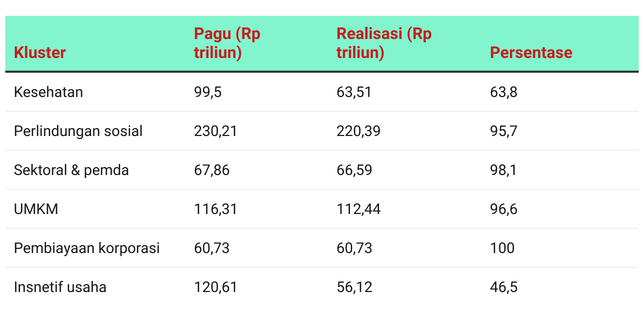Select the 66,59 realisasi value
The image size is (644, 311).
point(354,170)
